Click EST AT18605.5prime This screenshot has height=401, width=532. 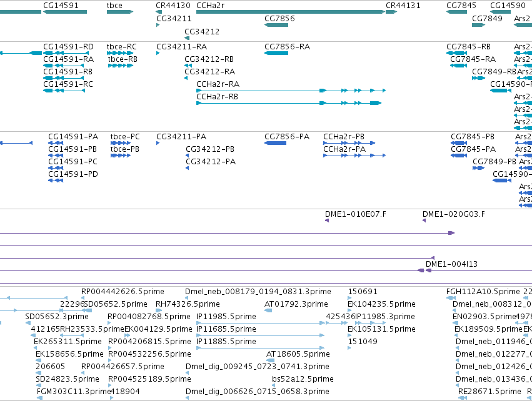(298, 354)
